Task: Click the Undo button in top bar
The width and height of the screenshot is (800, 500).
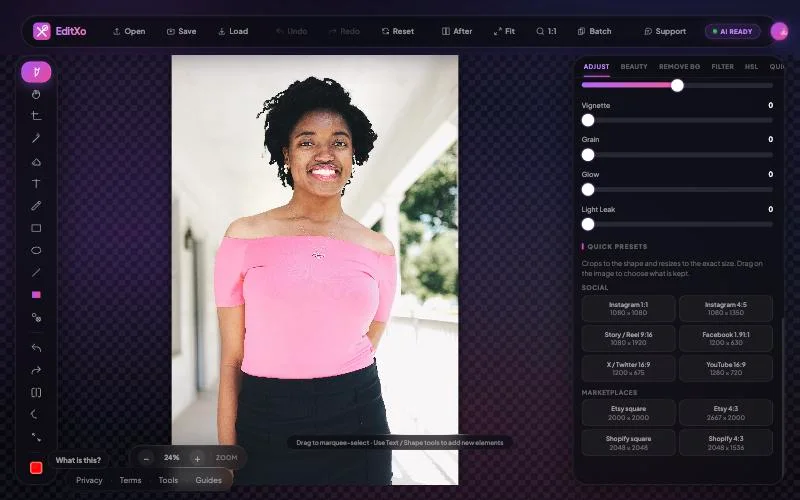Action: pyautogui.click(x=292, y=31)
